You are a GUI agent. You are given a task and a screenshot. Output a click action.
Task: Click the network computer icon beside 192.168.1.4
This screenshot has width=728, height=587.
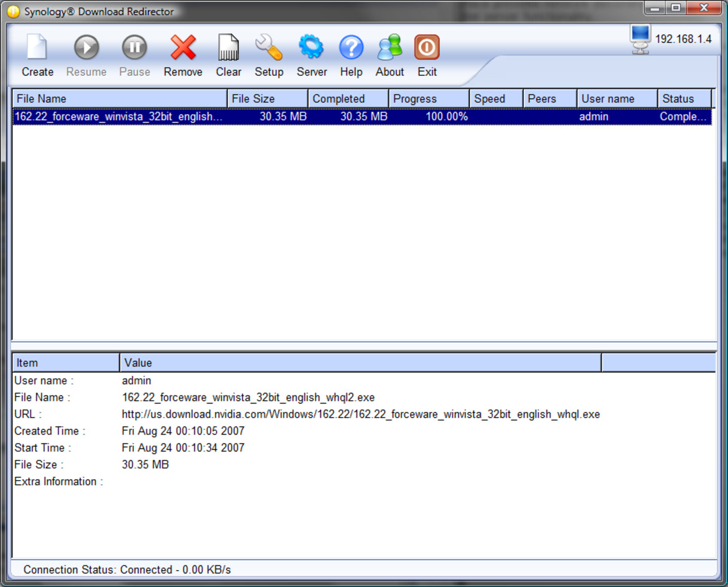(x=640, y=39)
